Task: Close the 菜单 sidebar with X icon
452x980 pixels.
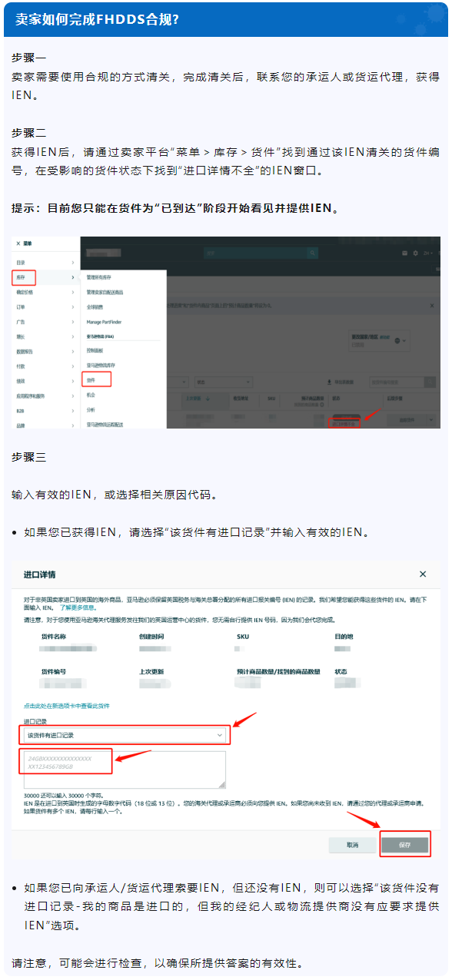Action: (x=18, y=243)
